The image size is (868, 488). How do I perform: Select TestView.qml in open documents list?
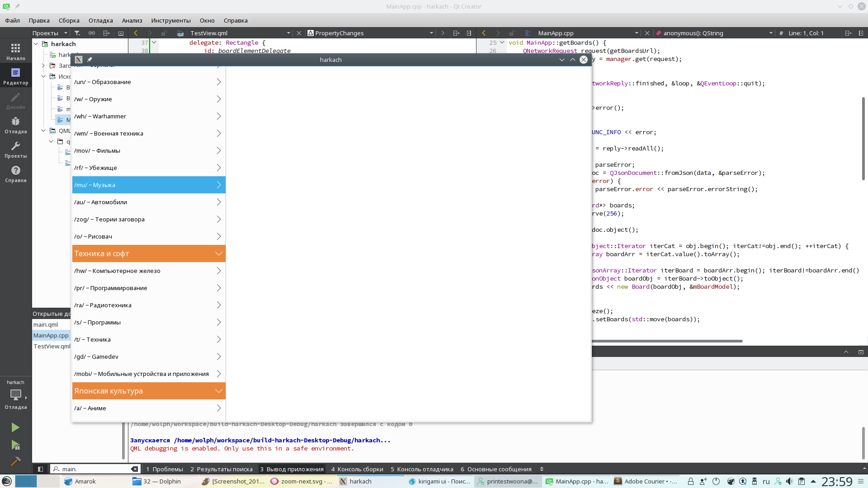(52, 346)
